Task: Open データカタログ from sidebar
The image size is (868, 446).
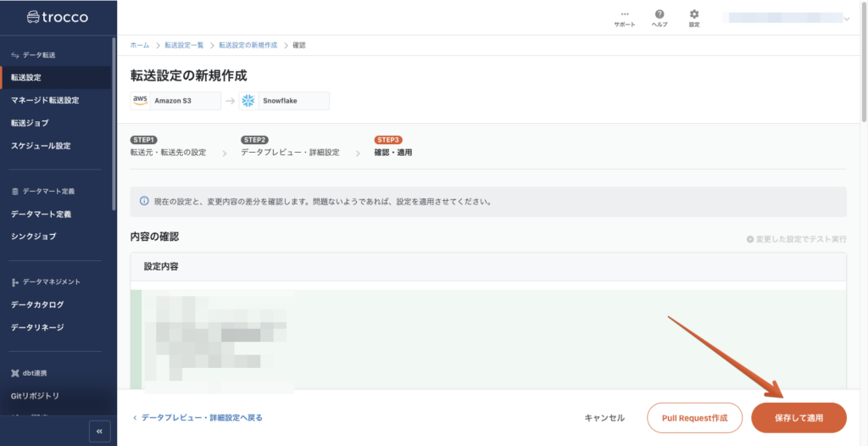Action: (37, 304)
